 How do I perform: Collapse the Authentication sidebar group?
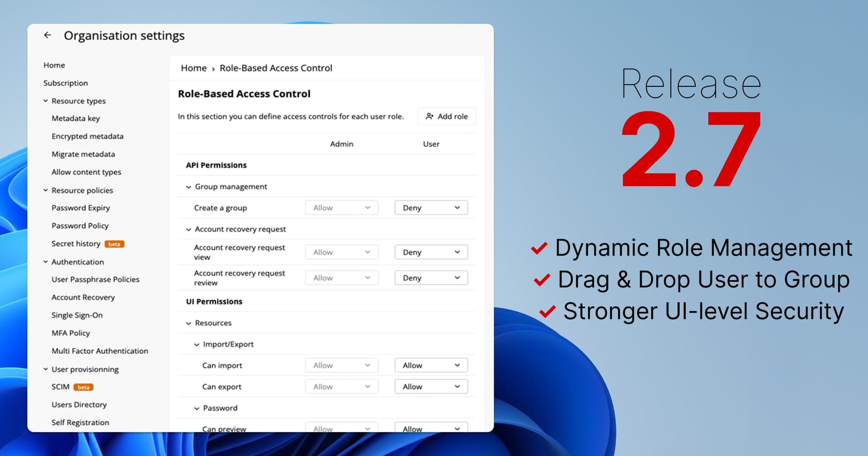(x=45, y=261)
